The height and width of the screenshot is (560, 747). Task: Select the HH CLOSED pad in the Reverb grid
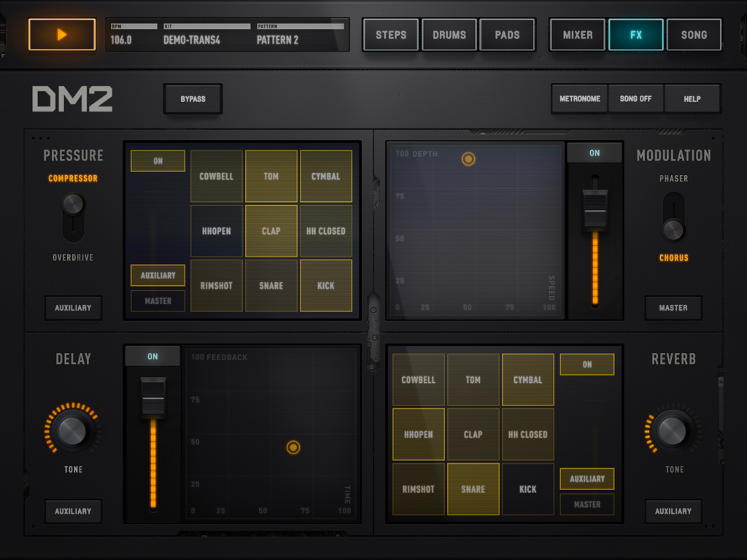[527, 434]
